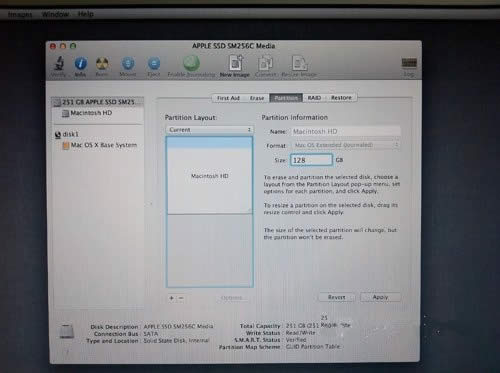
Task: Click the Verify microscope toolbar icon
Action: click(x=59, y=63)
